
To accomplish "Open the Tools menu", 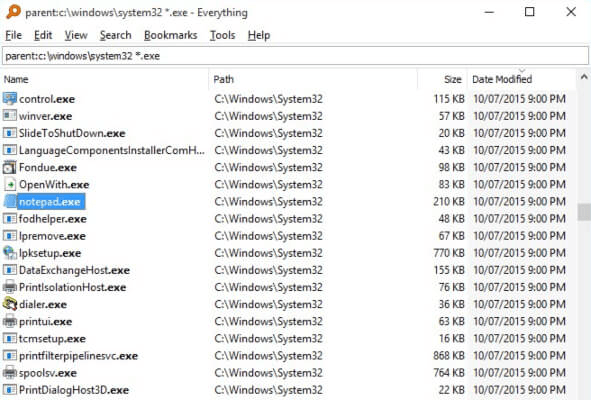I will (222, 35).
